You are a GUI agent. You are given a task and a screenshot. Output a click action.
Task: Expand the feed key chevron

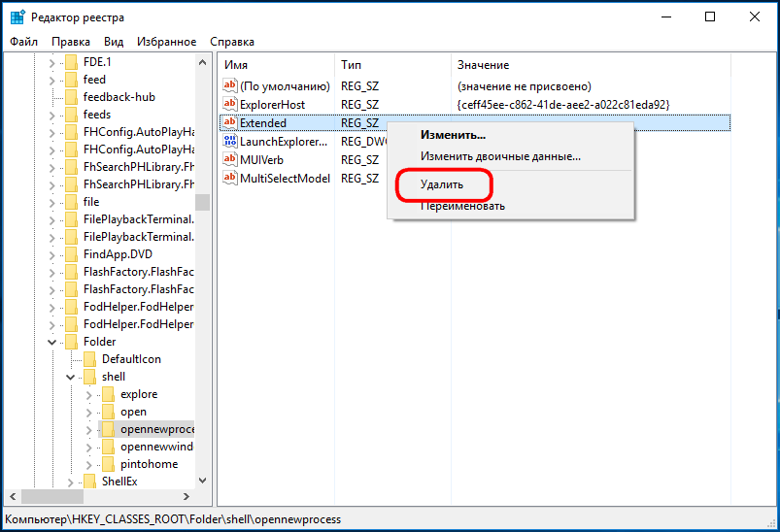tap(51, 80)
